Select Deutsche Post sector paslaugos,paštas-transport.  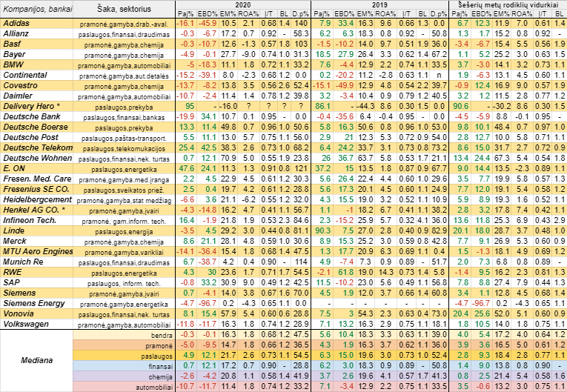[125, 139]
